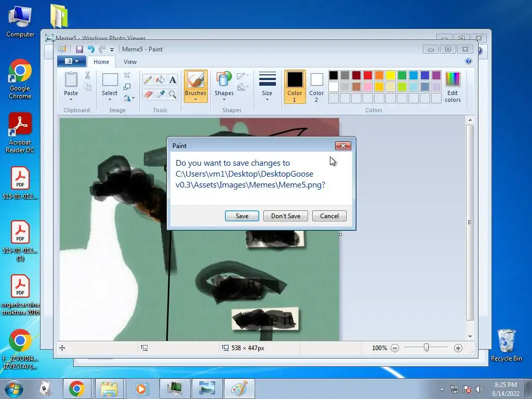Click the Shapes gallery icon
532x399 pixels.
pos(224,79)
